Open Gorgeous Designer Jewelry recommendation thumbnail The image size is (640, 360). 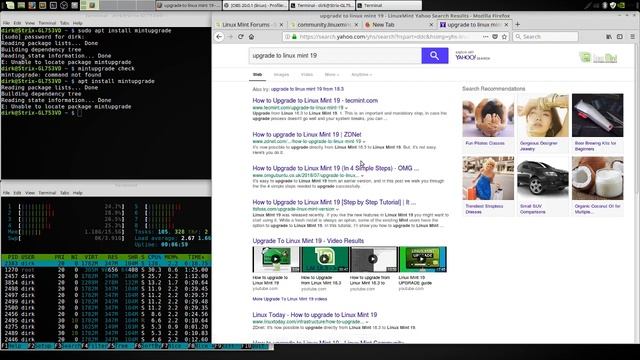pos(542,116)
